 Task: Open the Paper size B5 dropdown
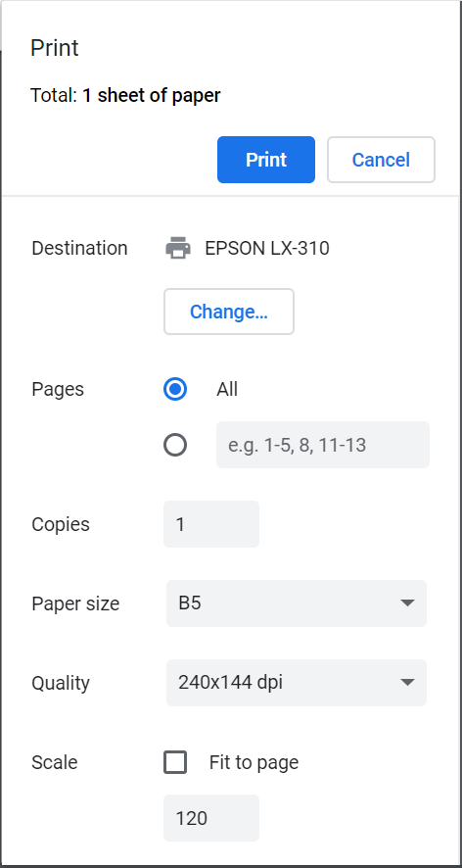[x=297, y=603]
